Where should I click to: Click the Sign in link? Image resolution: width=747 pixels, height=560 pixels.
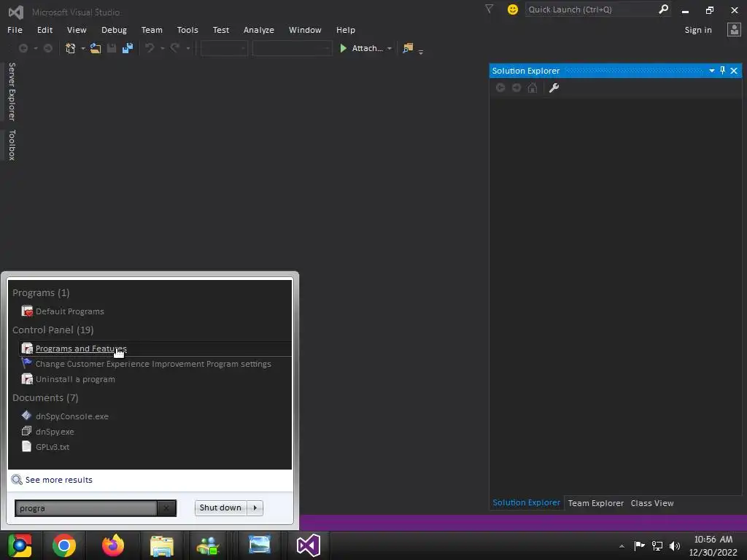pyautogui.click(x=698, y=30)
